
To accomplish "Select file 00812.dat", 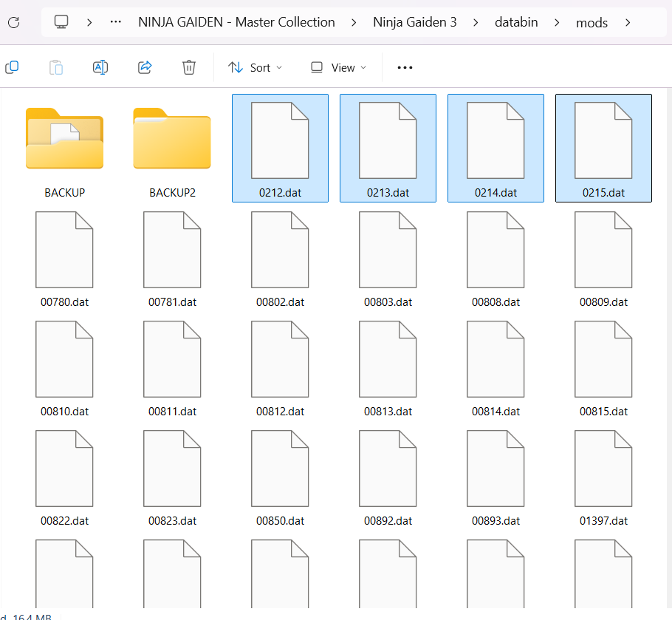I will (281, 368).
